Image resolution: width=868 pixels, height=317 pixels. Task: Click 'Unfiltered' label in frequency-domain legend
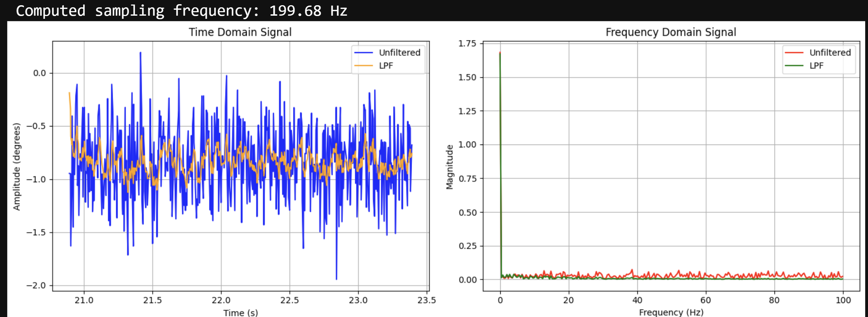(x=830, y=53)
